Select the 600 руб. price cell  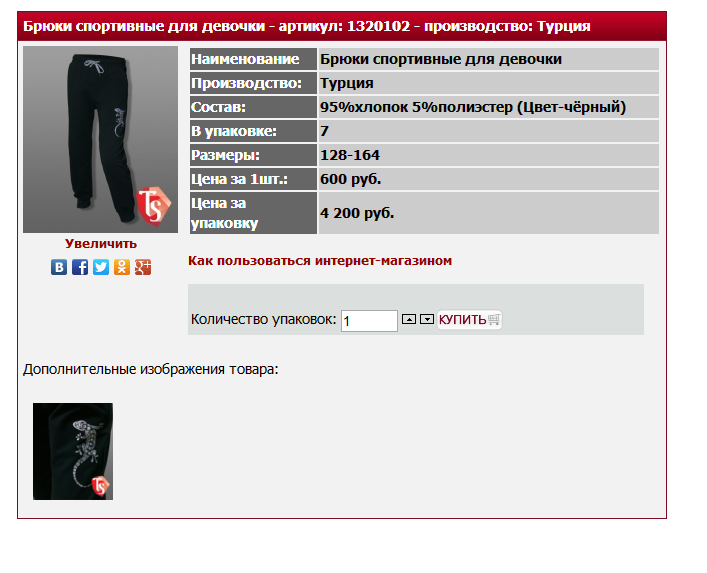(x=488, y=179)
